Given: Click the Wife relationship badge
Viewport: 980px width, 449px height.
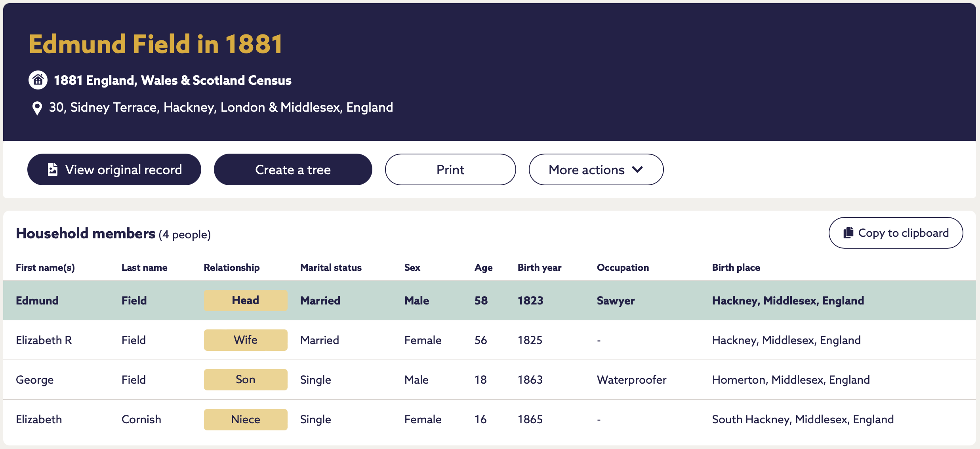Looking at the screenshot, I should [246, 340].
